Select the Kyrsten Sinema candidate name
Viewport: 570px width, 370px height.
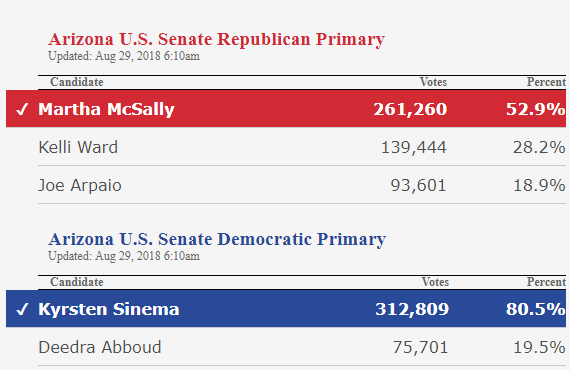tap(109, 309)
